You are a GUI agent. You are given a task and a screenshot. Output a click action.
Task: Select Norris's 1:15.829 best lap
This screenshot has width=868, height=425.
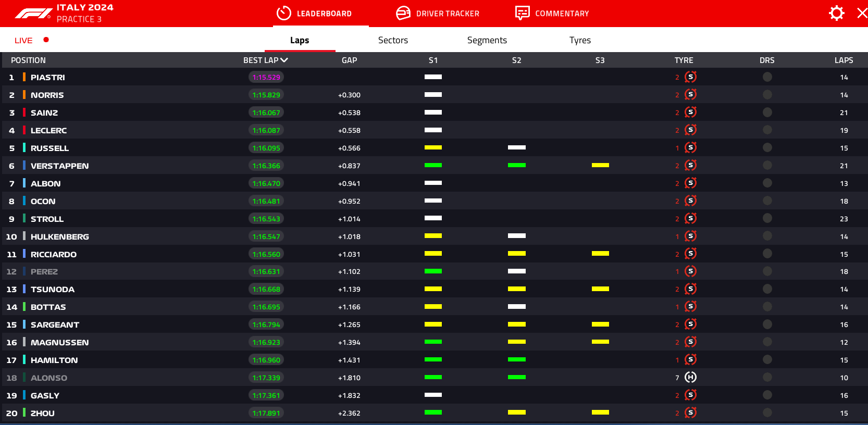[266, 95]
